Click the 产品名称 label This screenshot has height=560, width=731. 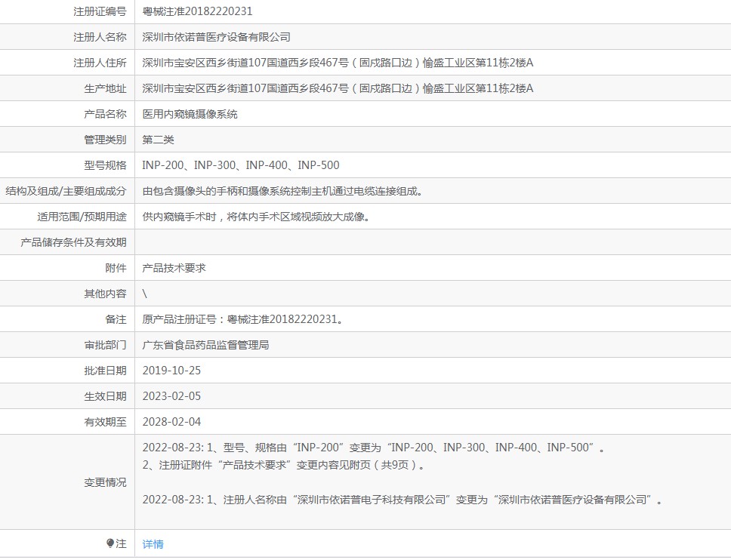pos(106,114)
